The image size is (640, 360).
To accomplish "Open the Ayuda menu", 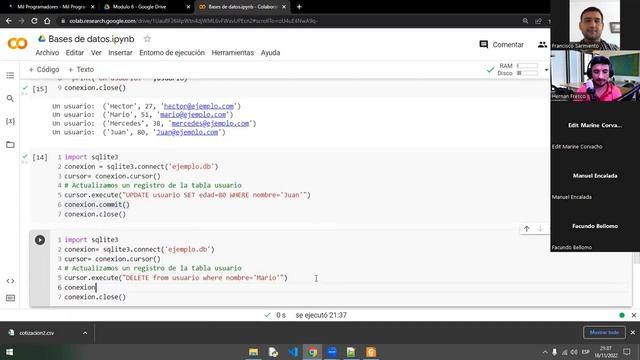I will point(270,53).
